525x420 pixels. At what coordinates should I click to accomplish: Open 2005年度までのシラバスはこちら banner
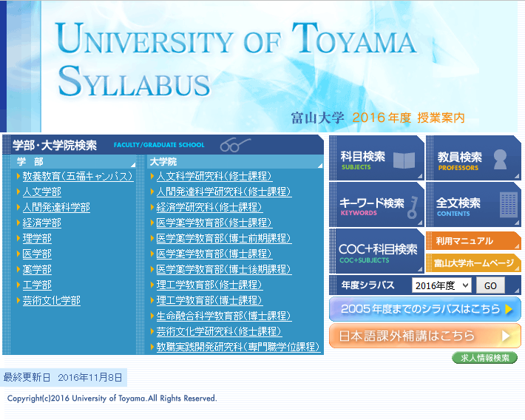pyautogui.click(x=425, y=309)
